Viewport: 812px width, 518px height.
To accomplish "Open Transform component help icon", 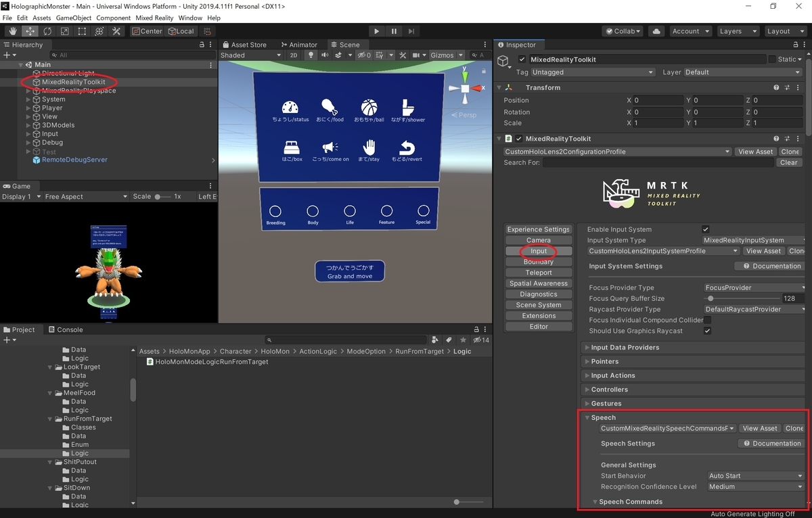I will [x=777, y=87].
